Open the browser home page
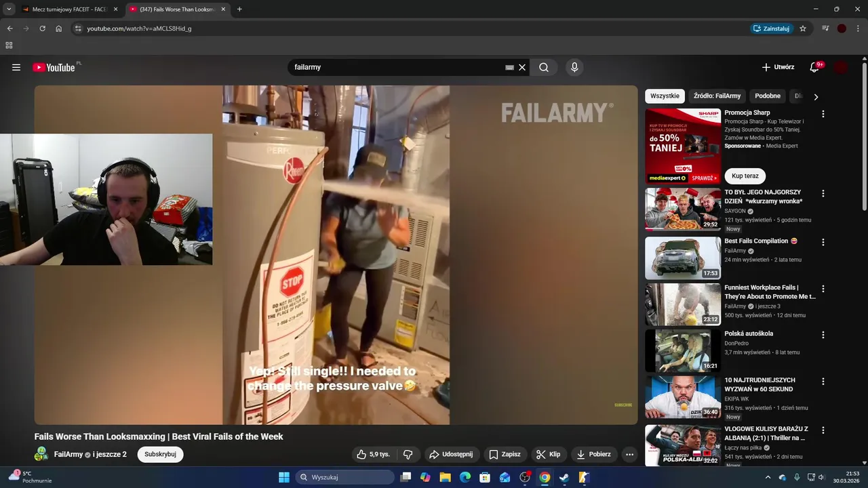 tap(58, 28)
